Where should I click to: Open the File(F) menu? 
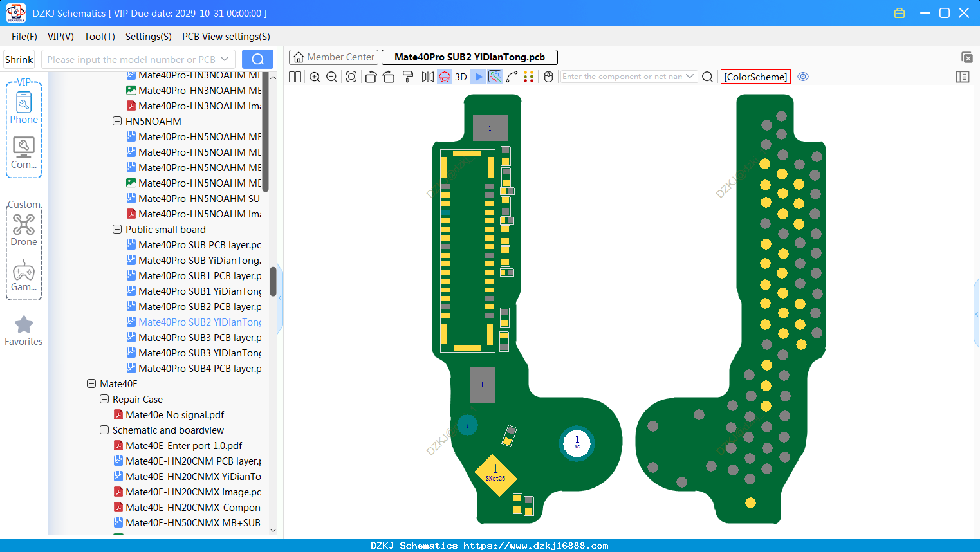[24, 37]
